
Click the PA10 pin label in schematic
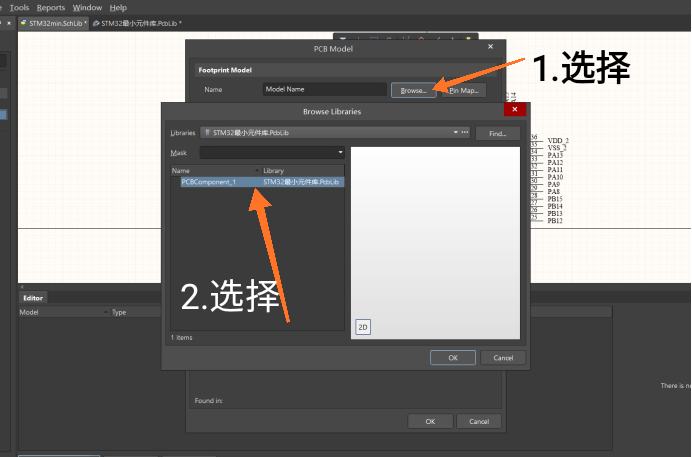coord(555,177)
